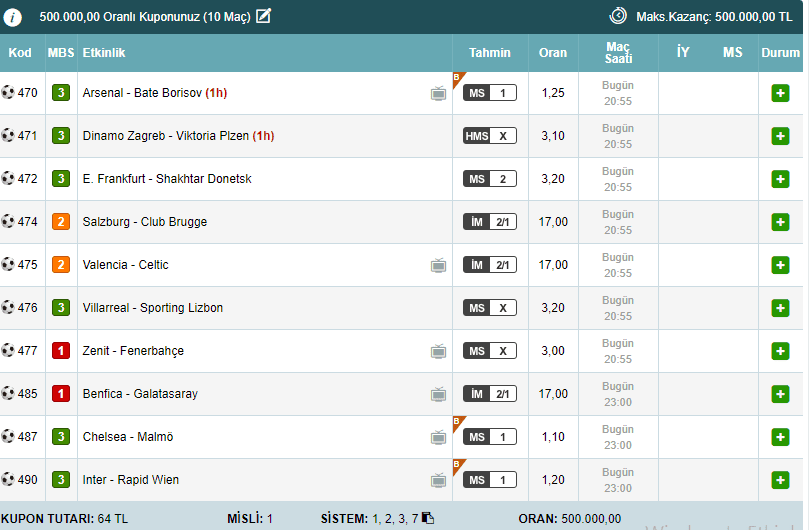Click the ORAN: 500.000,00 total text
809x530 pixels.
pos(570,519)
